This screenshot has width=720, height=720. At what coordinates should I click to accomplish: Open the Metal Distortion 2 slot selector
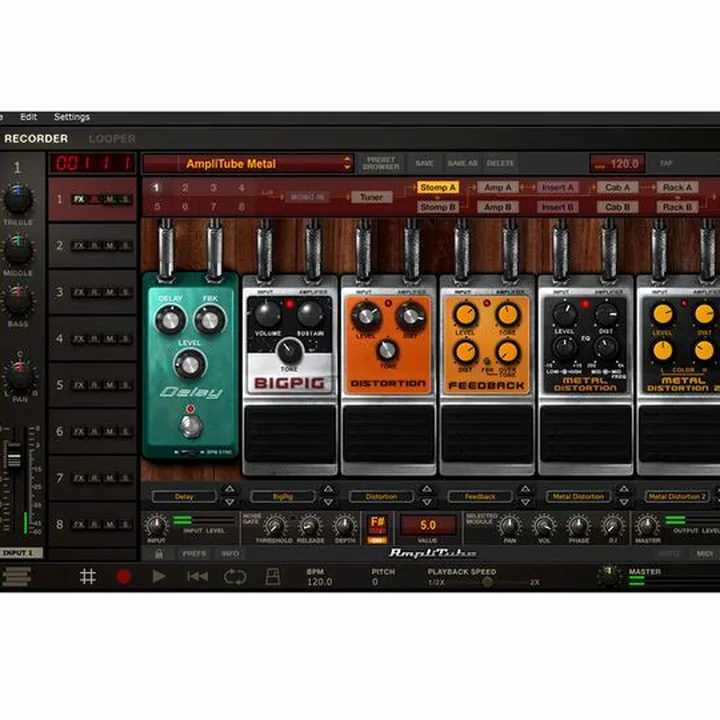pos(677,496)
